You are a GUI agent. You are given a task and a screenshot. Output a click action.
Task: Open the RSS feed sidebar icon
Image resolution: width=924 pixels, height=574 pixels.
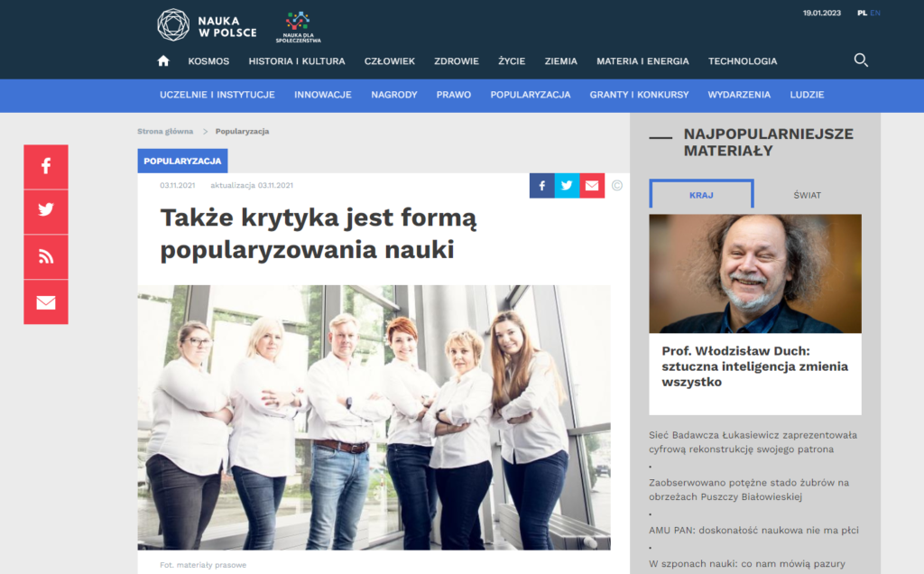(x=46, y=257)
